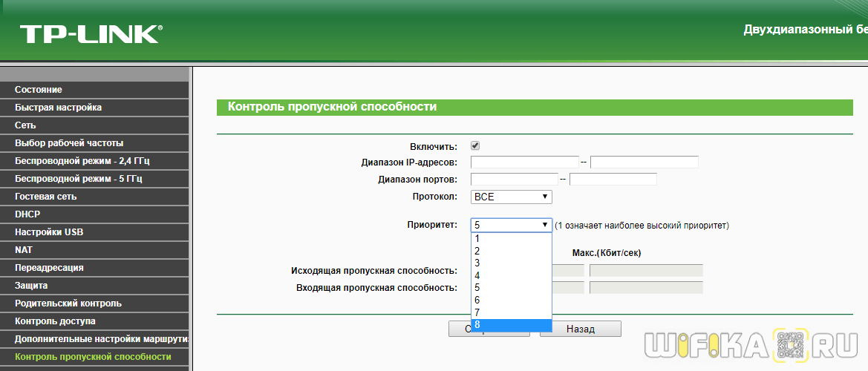Select Контроль пропускной способности in sidebar

point(93,357)
